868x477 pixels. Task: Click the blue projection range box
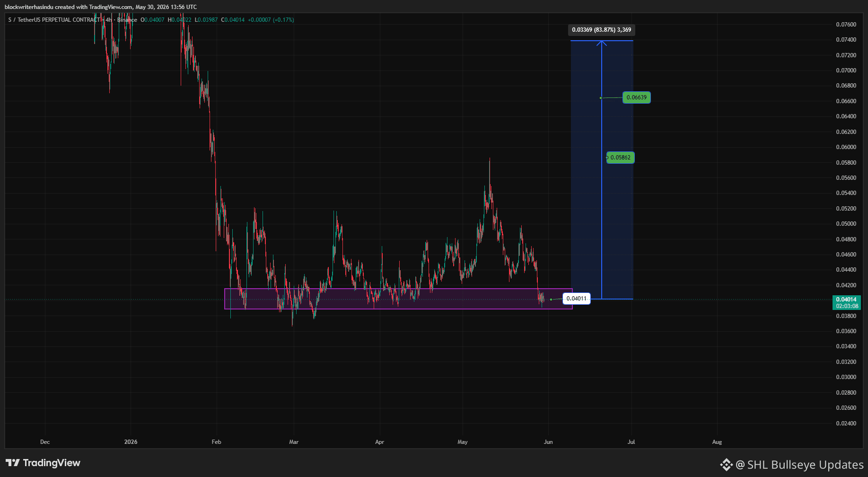click(x=602, y=170)
